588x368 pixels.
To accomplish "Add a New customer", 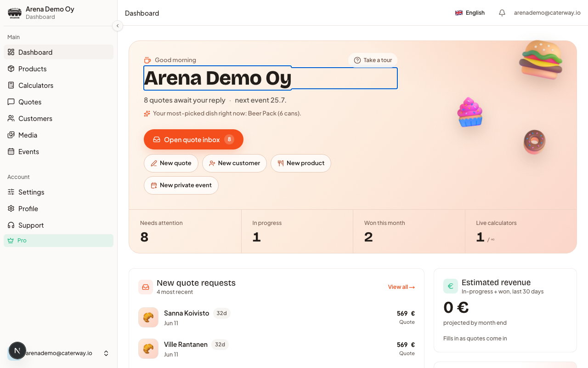I will coord(234,163).
